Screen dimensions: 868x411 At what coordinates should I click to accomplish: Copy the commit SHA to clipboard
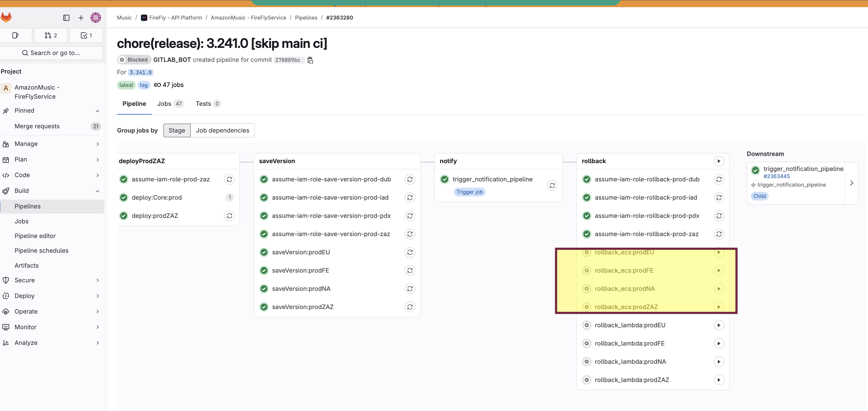coord(310,60)
